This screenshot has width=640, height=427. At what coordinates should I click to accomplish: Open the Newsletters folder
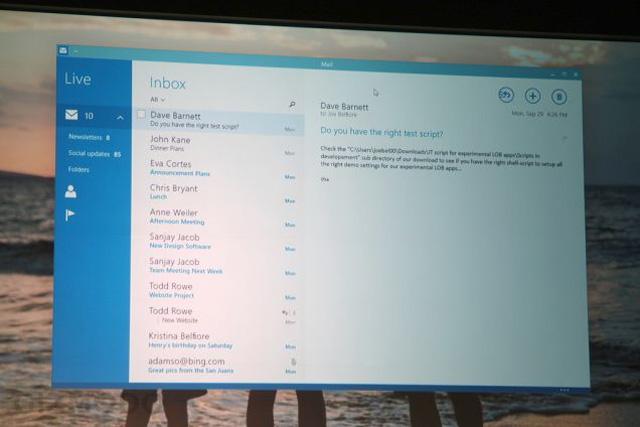pyautogui.click(x=89, y=137)
